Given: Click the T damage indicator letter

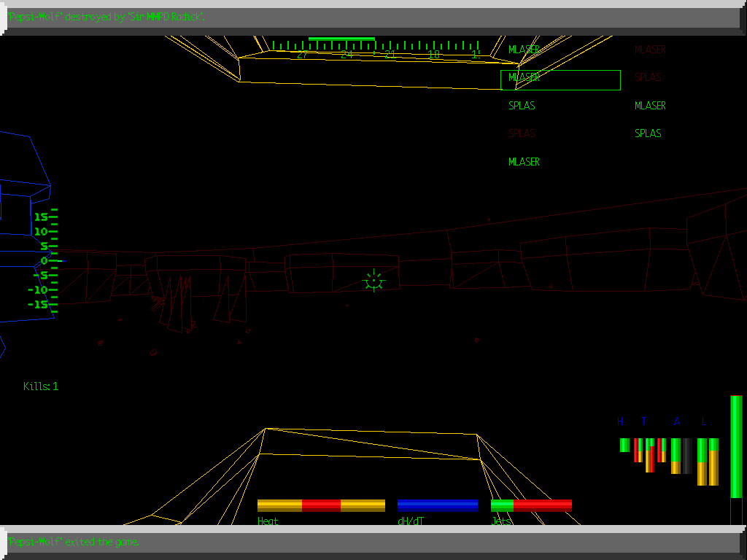Looking at the screenshot, I should [x=643, y=421].
